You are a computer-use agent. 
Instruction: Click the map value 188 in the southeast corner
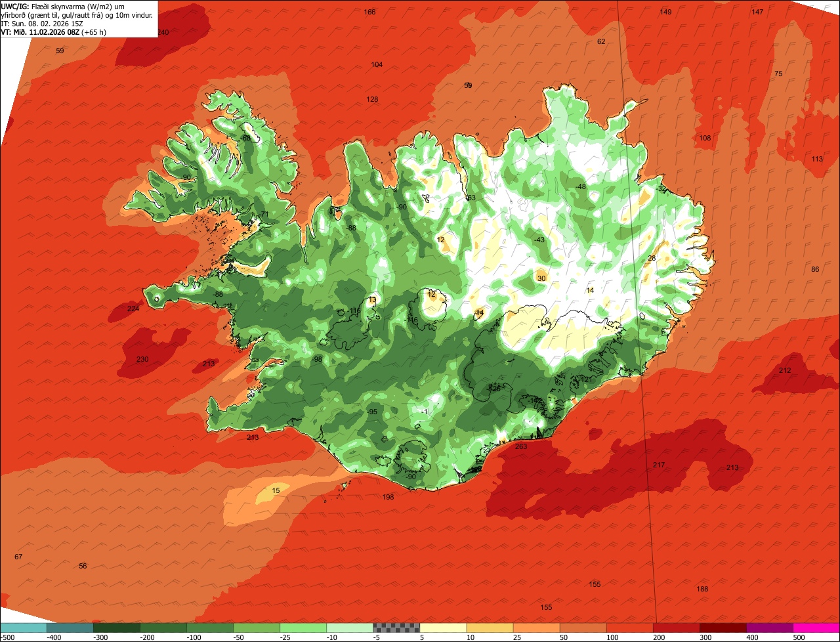pyautogui.click(x=702, y=589)
